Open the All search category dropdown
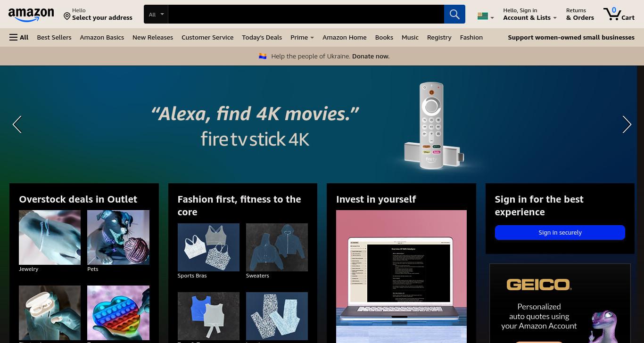 156,14
